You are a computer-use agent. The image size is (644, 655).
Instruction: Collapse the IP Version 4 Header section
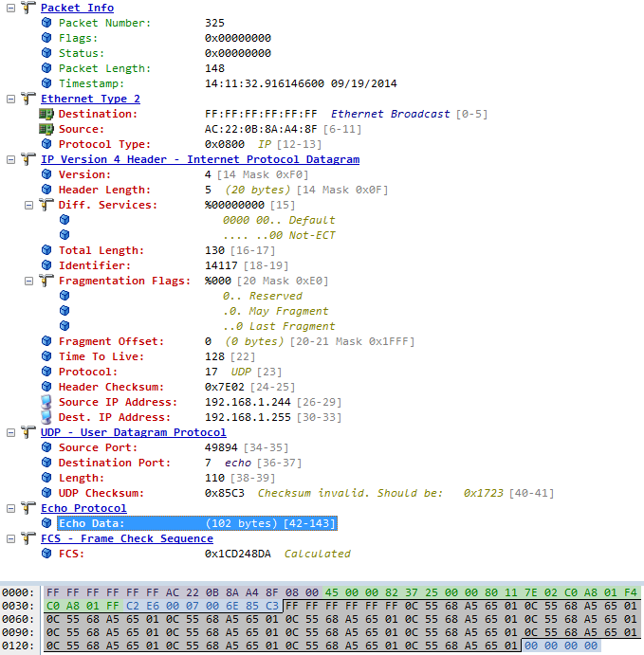[x=10, y=159]
